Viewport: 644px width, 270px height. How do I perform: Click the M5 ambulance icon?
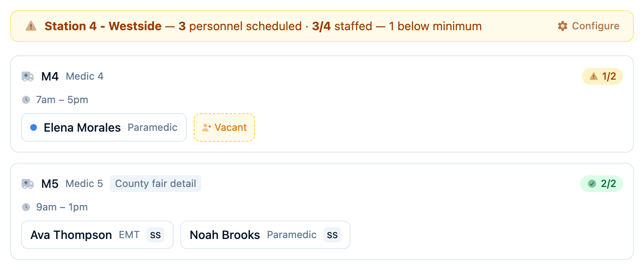tap(28, 184)
